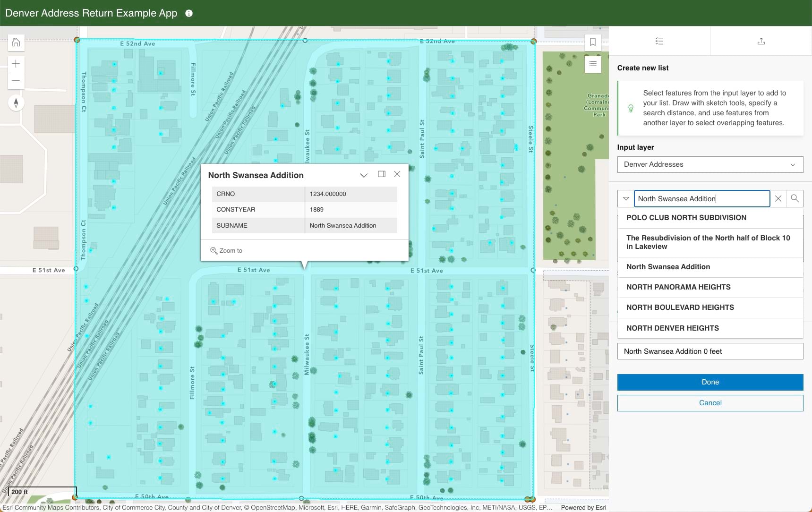Run the search with the magnifier icon
Viewport: 812px width, 512px height.
coord(795,198)
